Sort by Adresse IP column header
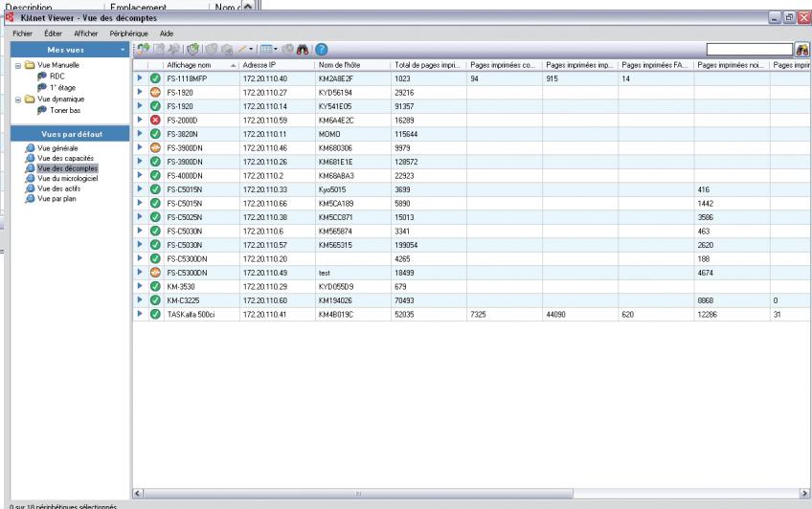The width and height of the screenshot is (812, 509). 277,65
